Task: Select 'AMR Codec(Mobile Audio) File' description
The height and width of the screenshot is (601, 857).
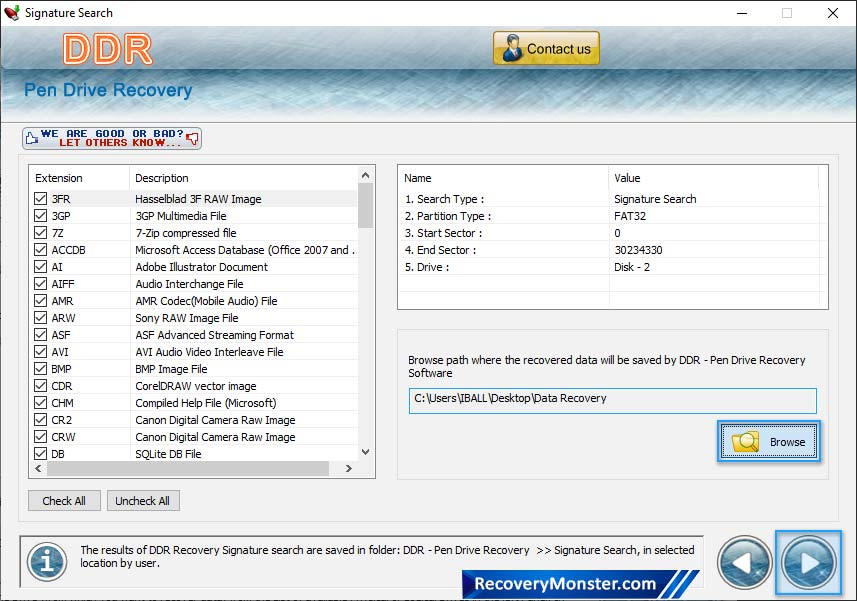Action: [206, 300]
